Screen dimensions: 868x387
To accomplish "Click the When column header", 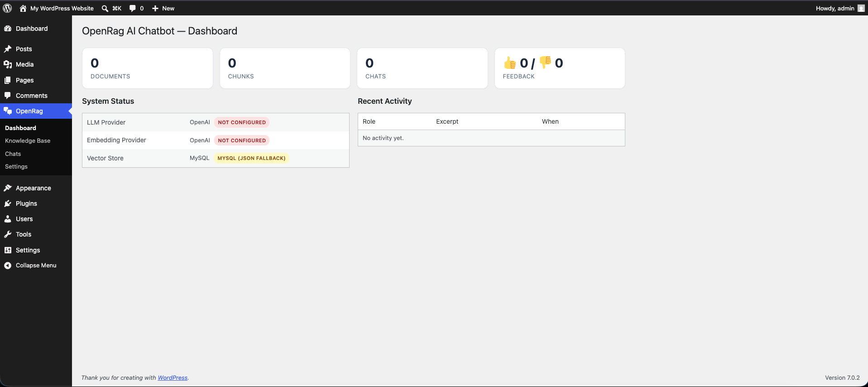I will pos(550,121).
